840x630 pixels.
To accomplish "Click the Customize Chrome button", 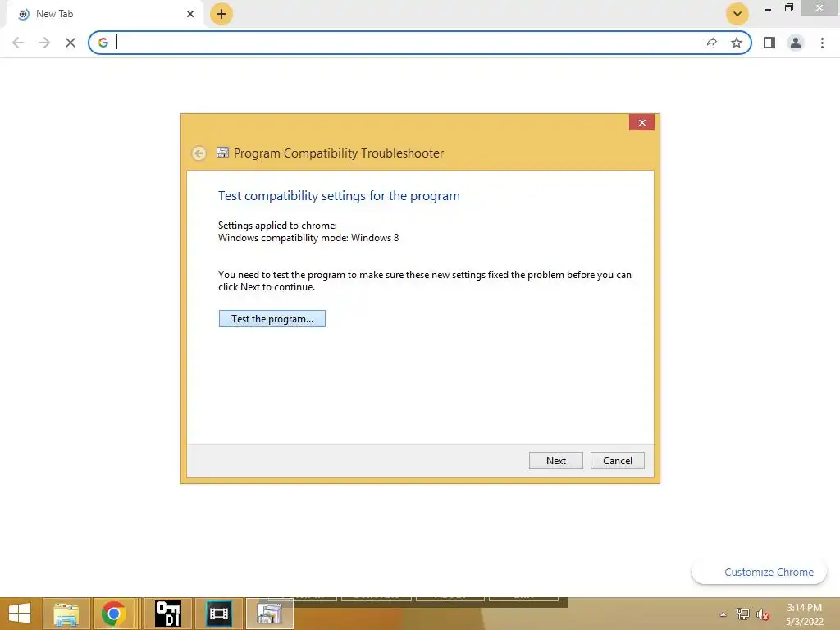I will (x=759, y=572).
